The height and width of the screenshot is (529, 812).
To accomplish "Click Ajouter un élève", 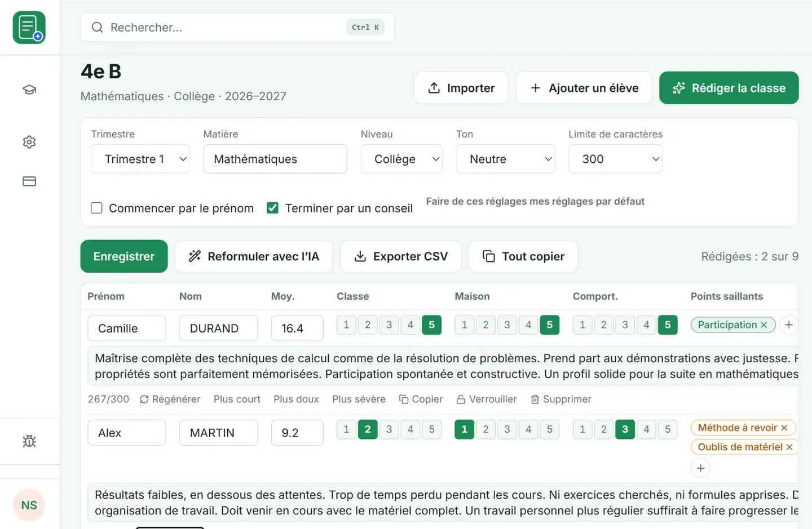I will tap(584, 88).
